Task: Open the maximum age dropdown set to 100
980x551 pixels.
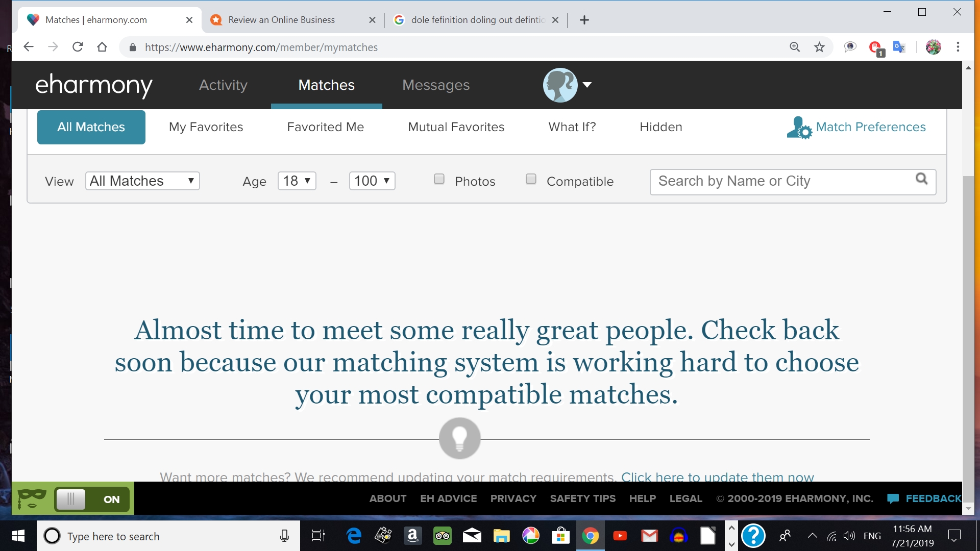Action: coord(372,181)
